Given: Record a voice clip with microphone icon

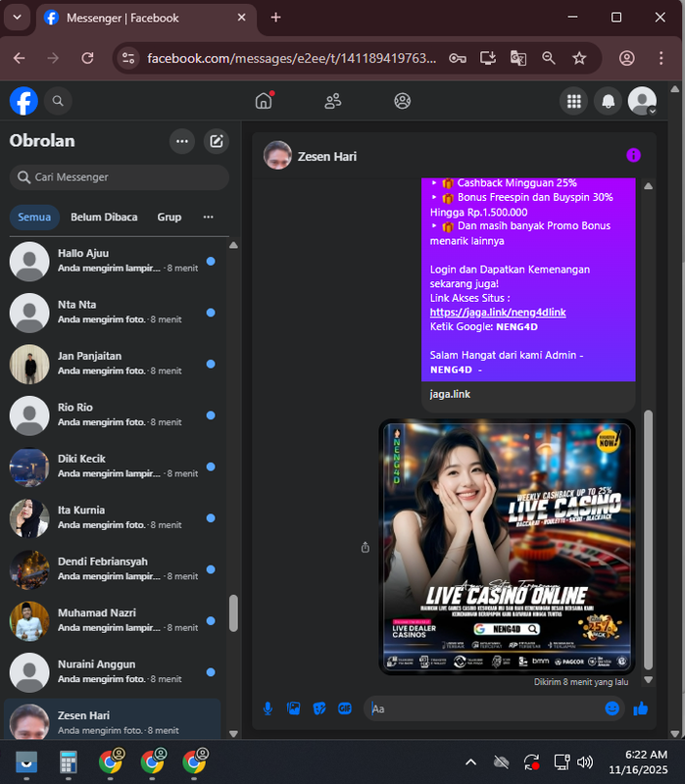Looking at the screenshot, I should (268, 709).
